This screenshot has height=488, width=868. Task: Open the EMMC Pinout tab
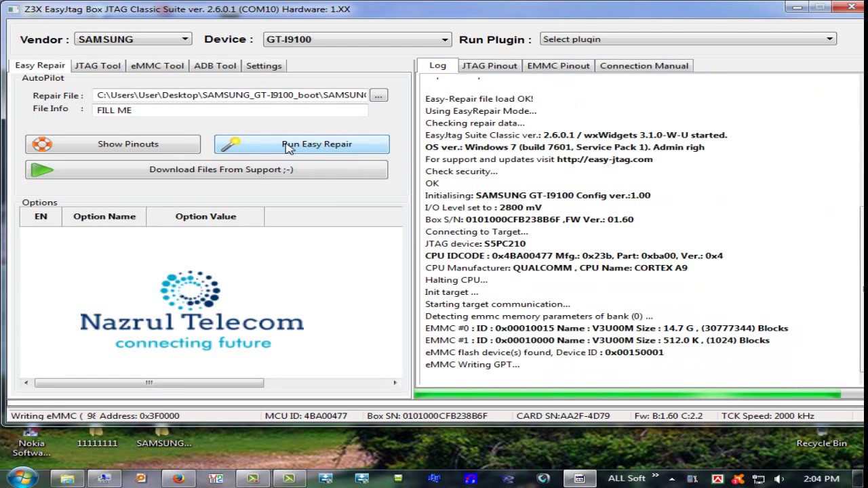(558, 66)
